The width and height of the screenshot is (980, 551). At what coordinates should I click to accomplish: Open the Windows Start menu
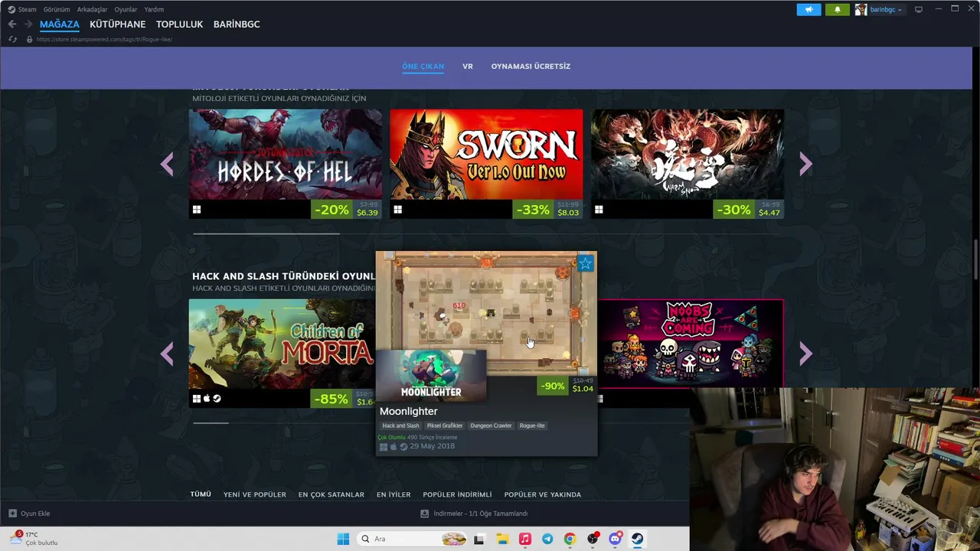pyautogui.click(x=343, y=539)
